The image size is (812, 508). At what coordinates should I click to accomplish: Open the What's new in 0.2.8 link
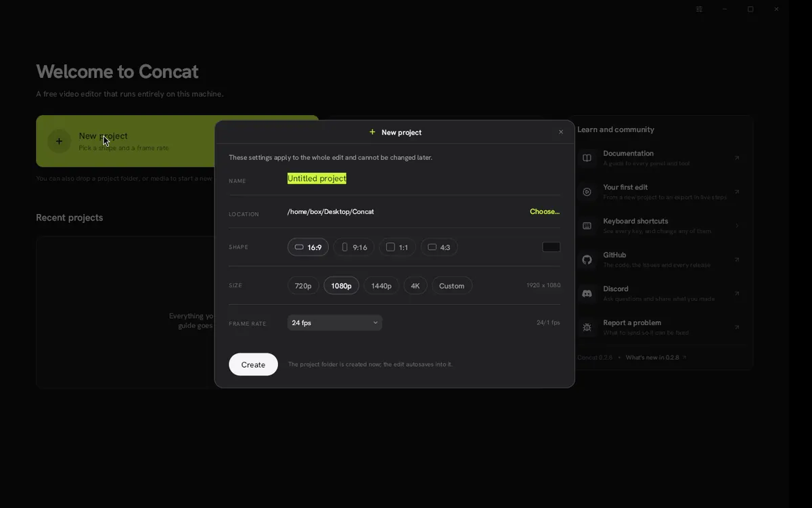(656, 358)
